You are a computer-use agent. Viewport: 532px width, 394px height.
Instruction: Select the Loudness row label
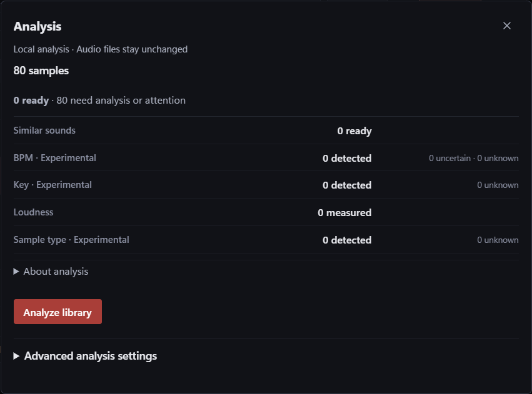point(33,212)
